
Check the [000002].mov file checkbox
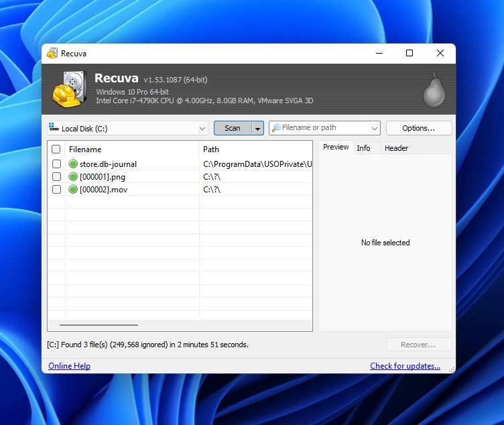(x=56, y=189)
